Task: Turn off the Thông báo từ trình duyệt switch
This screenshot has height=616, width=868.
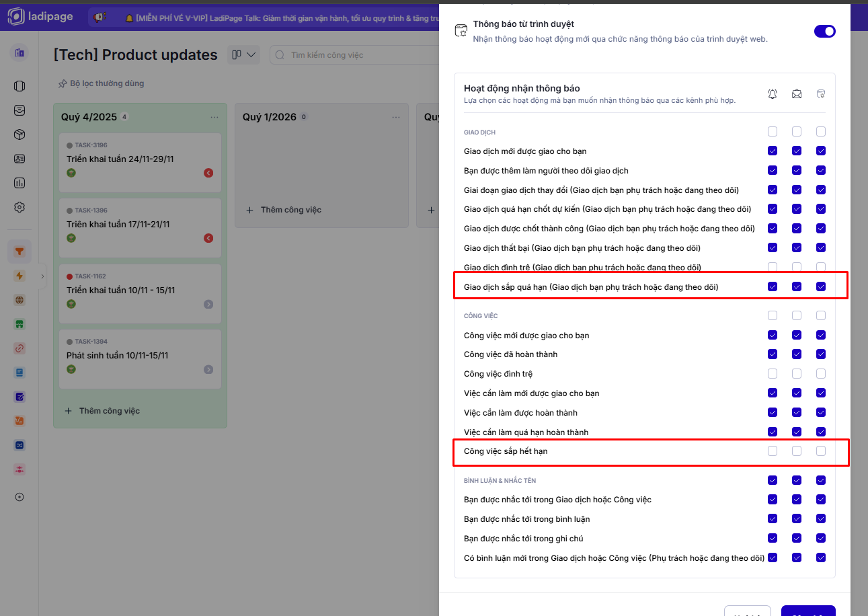Action: click(824, 31)
